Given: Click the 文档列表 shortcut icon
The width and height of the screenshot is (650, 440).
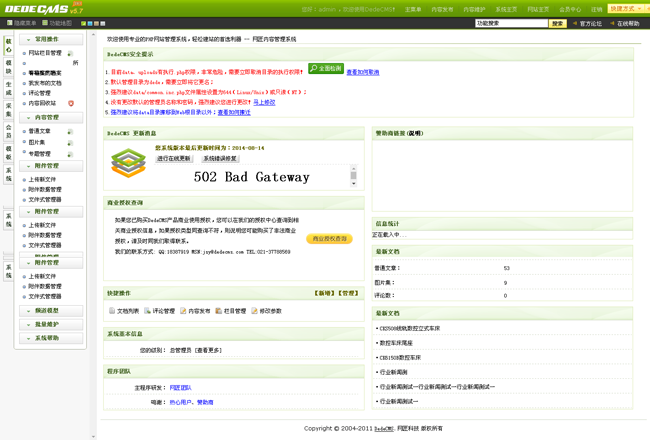Looking at the screenshot, I should point(112,311).
